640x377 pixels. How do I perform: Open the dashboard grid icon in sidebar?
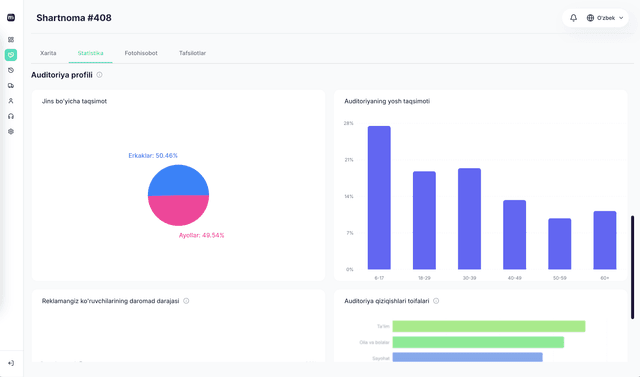pyautogui.click(x=11, y=40)
